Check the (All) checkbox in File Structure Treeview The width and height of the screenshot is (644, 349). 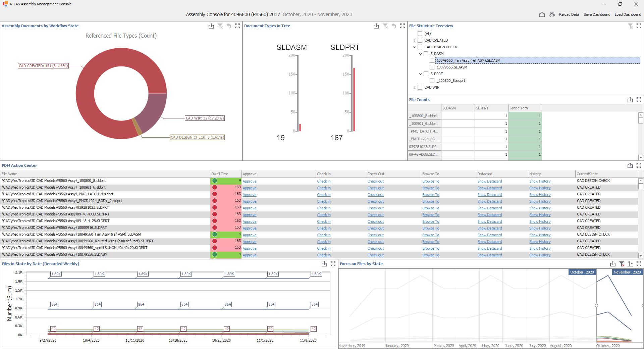point(420,34)
